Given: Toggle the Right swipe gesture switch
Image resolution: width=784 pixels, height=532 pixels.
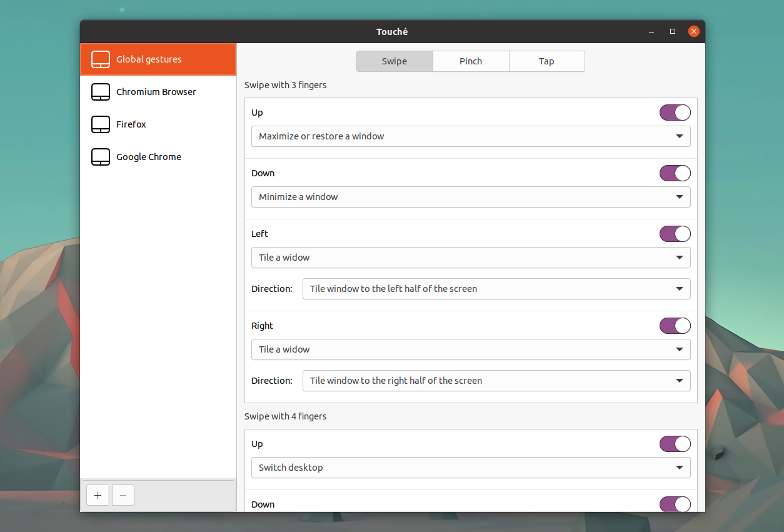Looking at the screenshot, I should (x=675, y=325).
